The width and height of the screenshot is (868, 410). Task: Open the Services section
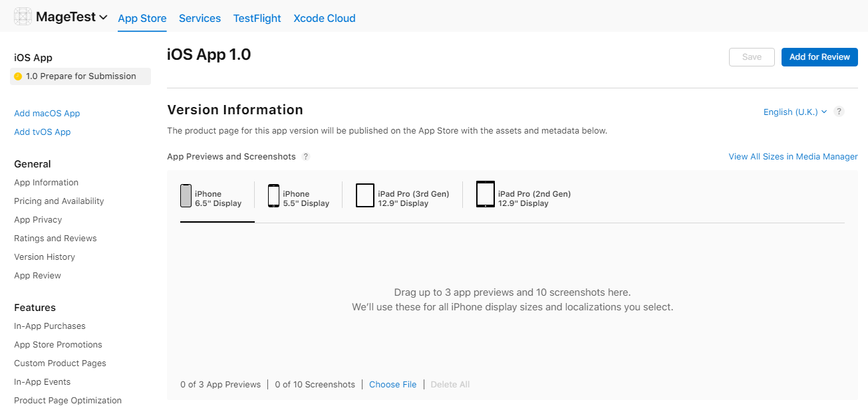point(200,18)
